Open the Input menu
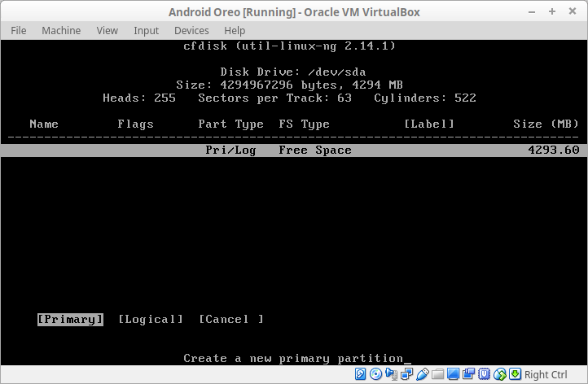The height and width of the screenshot is (384, 588). pos(147,30)
